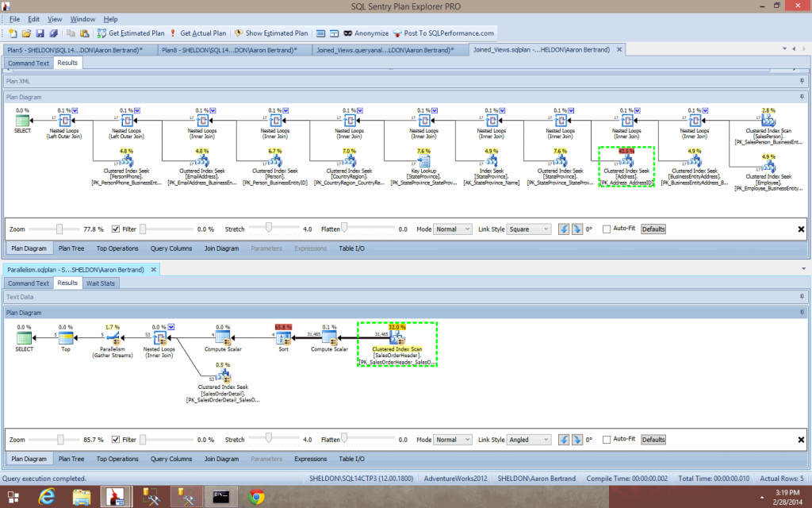The width and height of the screenshot is (812, 508).
Task: Click the Save plan icon
Action: (x=41, y=33)
